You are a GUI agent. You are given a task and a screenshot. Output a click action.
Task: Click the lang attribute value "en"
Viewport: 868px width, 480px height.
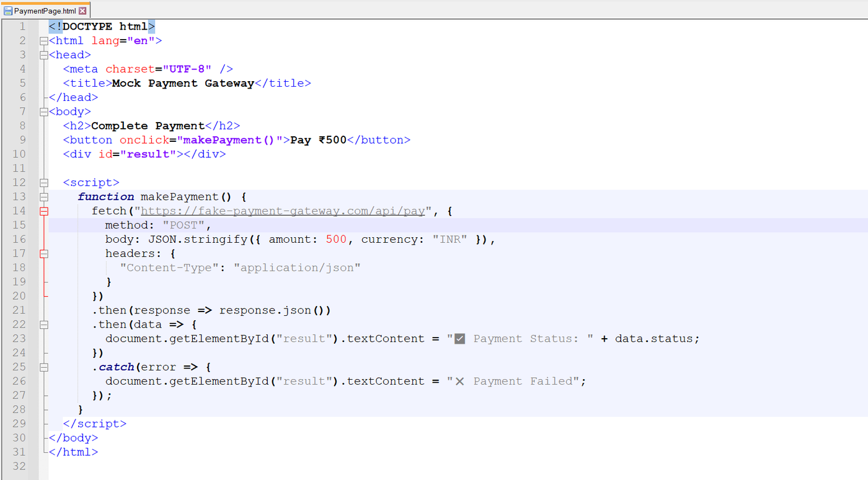tap(141, 41)
